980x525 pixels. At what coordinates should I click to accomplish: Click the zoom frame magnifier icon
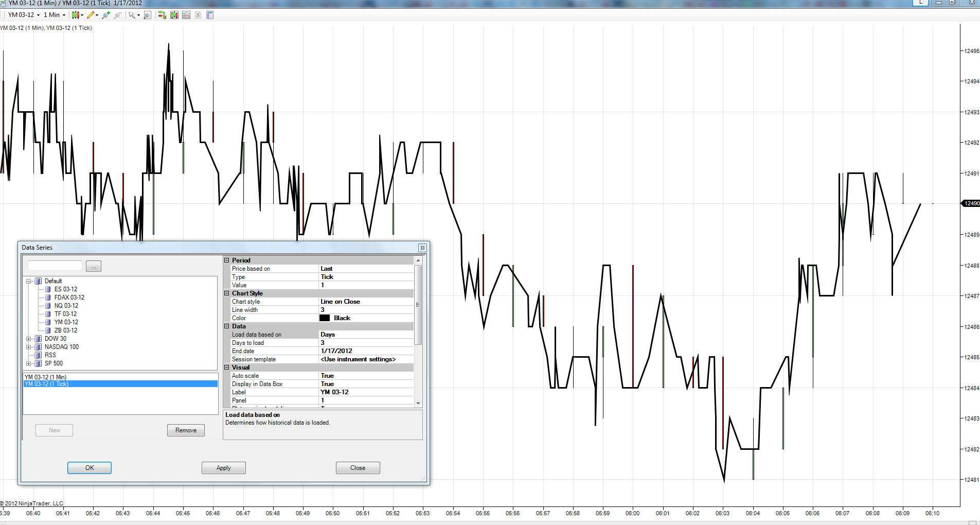tap(148, 15)
